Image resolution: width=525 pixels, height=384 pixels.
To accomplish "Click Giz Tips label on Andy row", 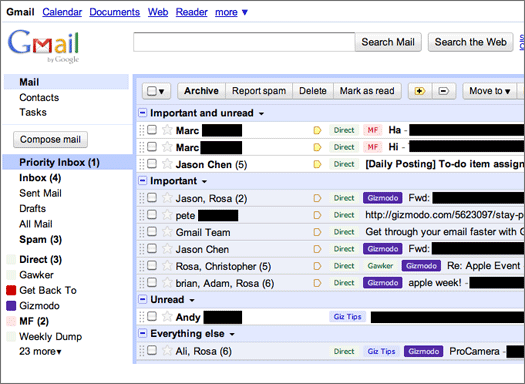I will [348, 317].
